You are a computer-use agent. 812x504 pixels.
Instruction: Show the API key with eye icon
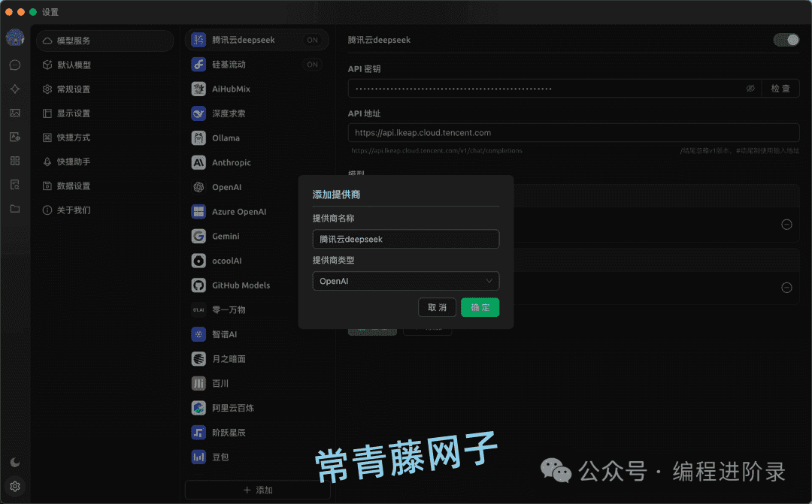tap(750, 89)
